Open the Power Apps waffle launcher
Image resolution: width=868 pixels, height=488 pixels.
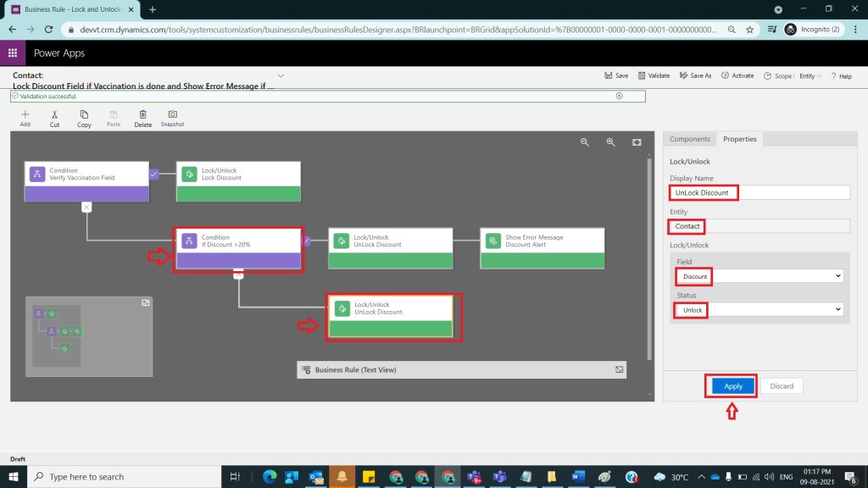tap(13, 53)
